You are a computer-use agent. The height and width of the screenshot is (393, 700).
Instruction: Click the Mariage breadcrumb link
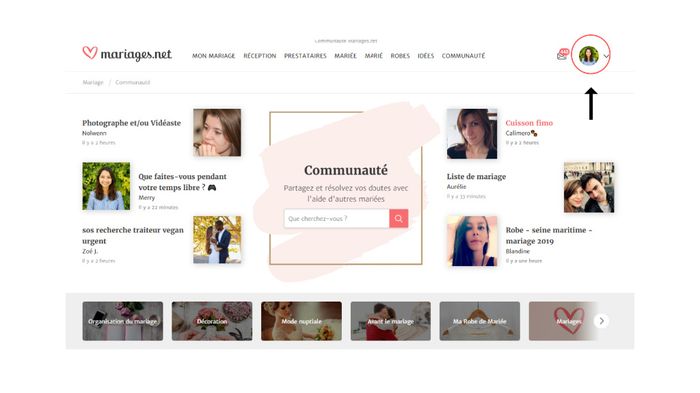(x=93, y=82)
